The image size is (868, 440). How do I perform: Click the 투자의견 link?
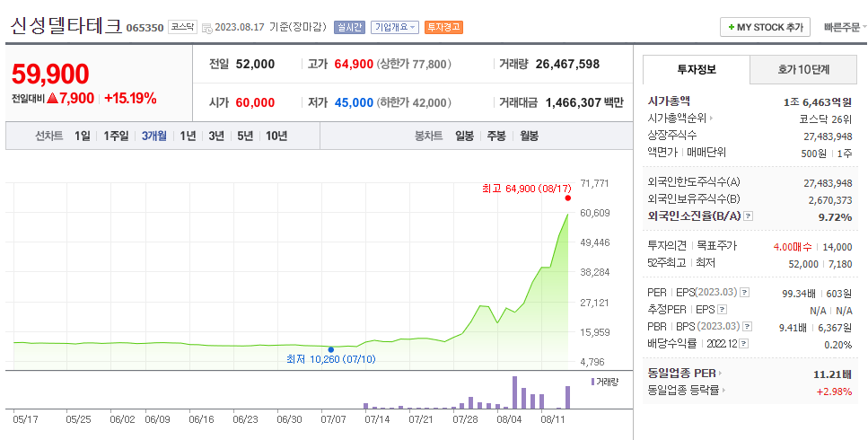[667, 246]
